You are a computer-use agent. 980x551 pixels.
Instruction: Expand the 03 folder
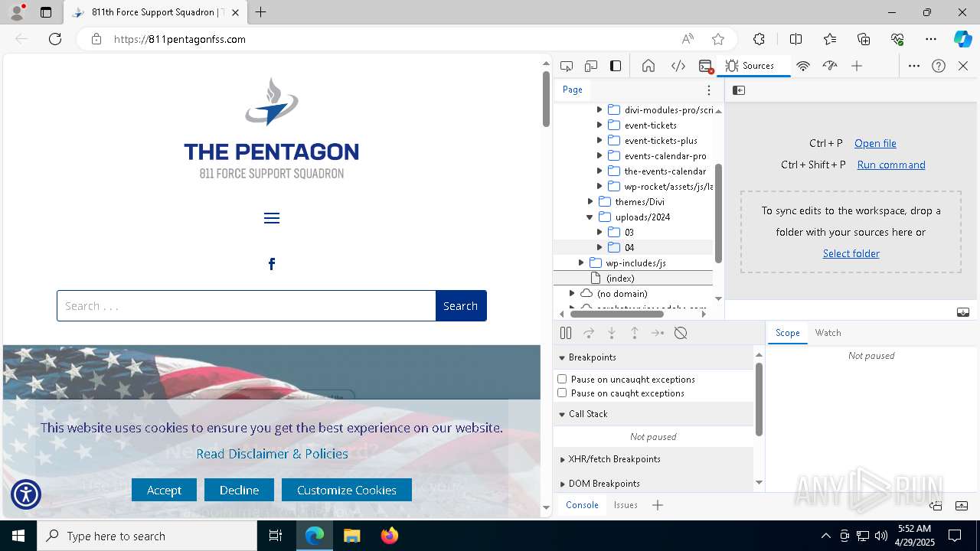click(x=599, y=232)
